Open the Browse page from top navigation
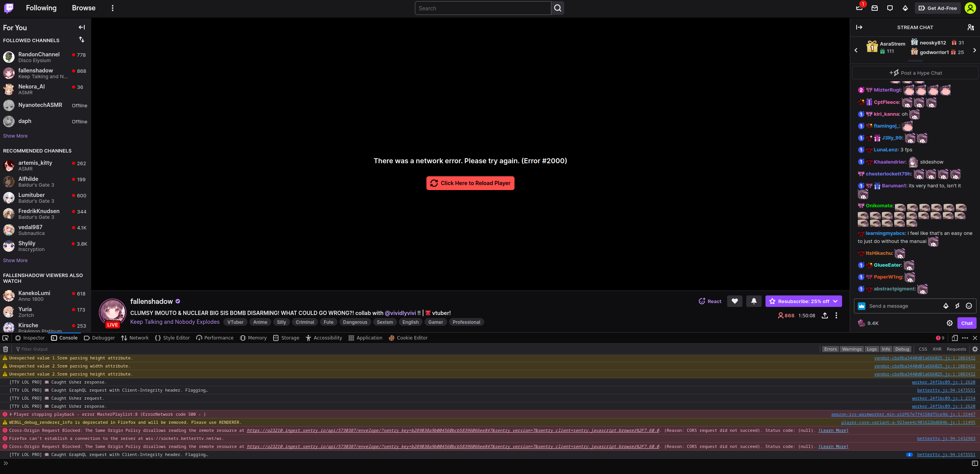980x474 pixels. (84, 8)
